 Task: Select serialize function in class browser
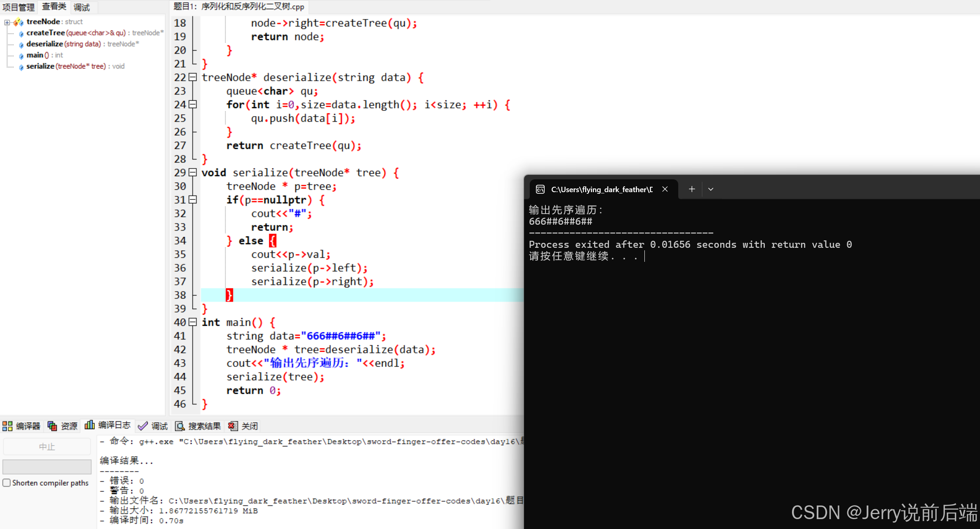[x=40, y=66]
